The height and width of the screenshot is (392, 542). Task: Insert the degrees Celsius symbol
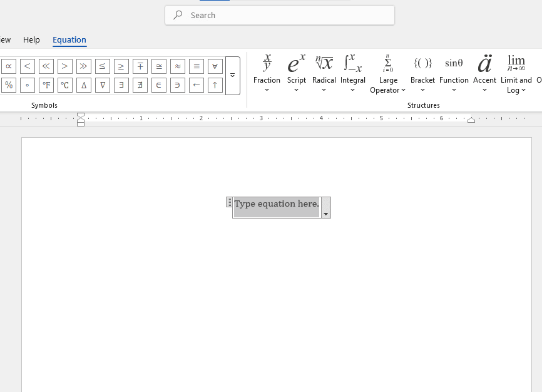(64, 85)
